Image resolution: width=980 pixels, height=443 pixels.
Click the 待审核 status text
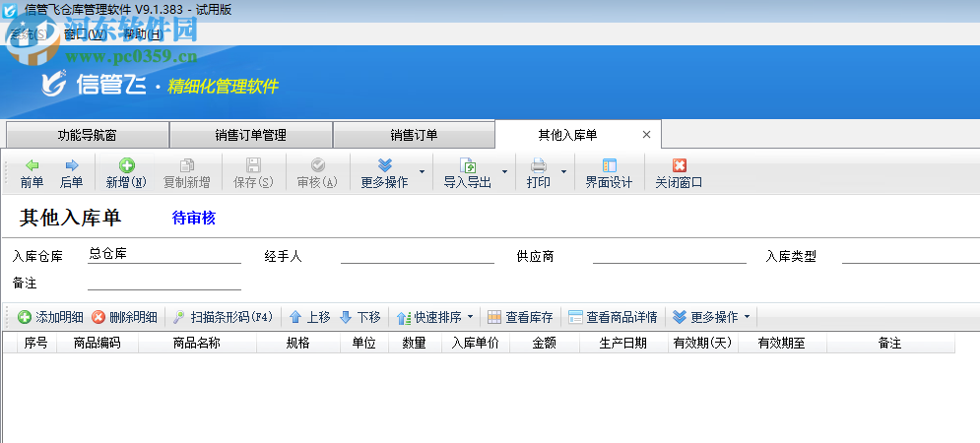pyautogui.click(x=194, y=219)
